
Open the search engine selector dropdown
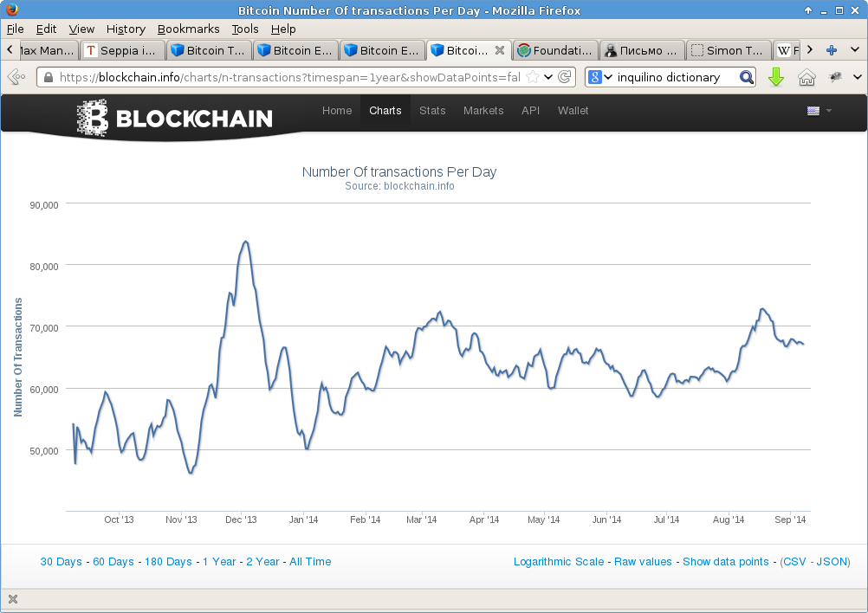[600, 77]
